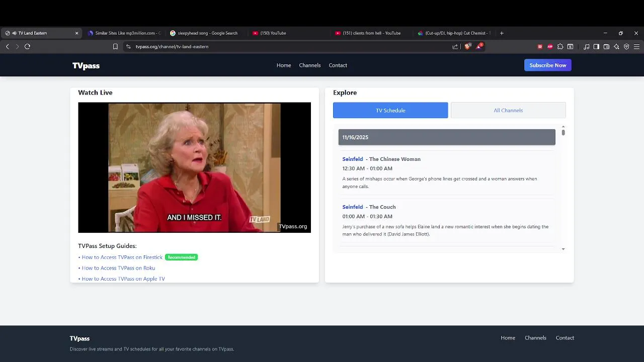Click the audio-playing speaker icon on TV Land tab
The width and height of the screenshot is (644, 362).
point(14,33)
